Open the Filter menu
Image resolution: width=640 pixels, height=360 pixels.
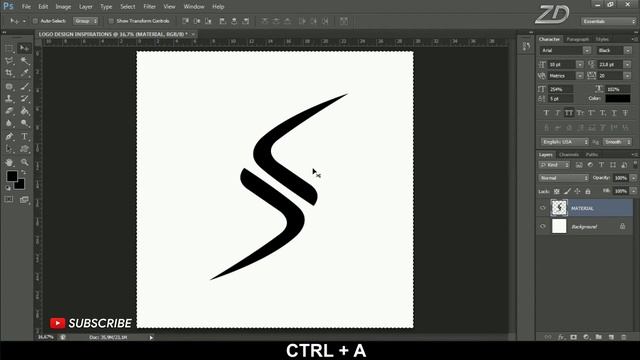coord(149,7)
